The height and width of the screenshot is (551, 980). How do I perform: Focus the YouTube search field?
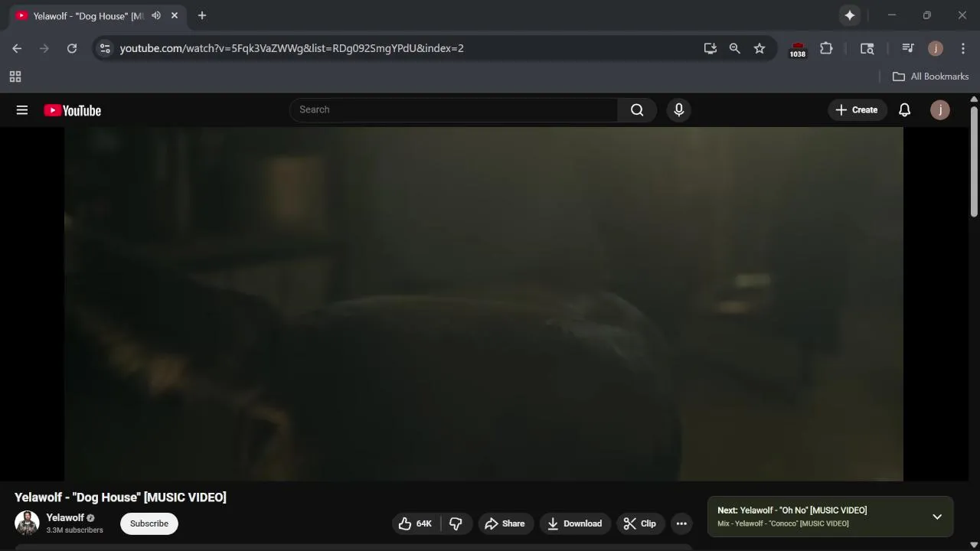point(454,109)
